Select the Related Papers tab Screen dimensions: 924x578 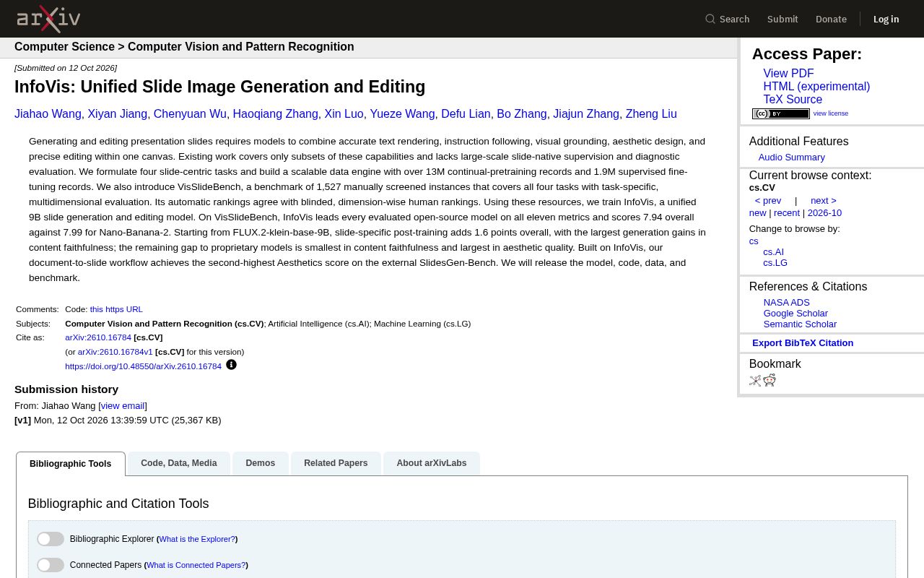tap(336, 463)
